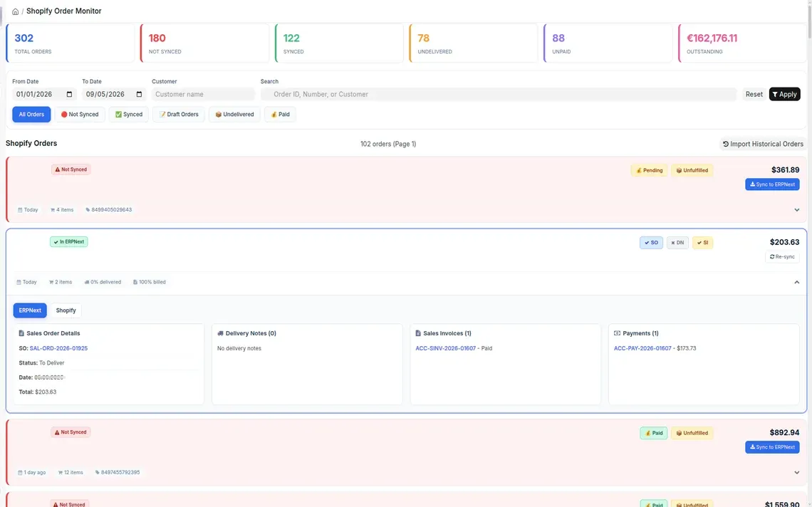Click order ID tag 8499405029643
The width and height of the screenshot is (812, 507).
[109, 210]
